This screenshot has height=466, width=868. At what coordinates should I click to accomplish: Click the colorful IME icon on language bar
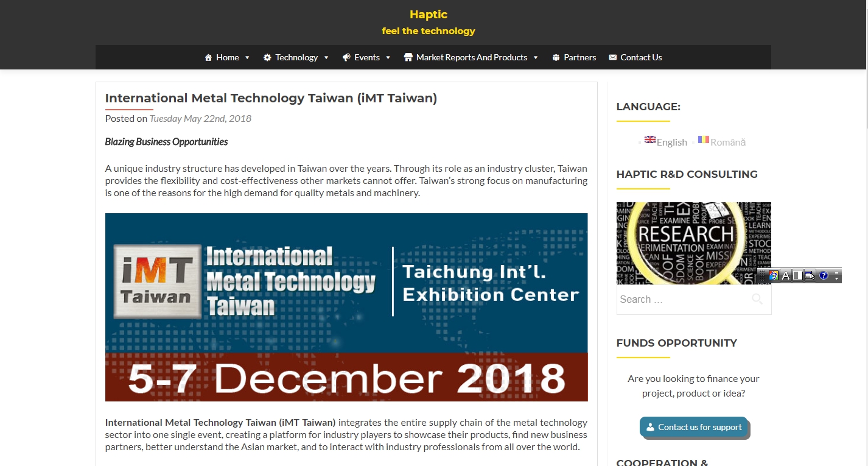pyautogui.click(x=774, y=275)
